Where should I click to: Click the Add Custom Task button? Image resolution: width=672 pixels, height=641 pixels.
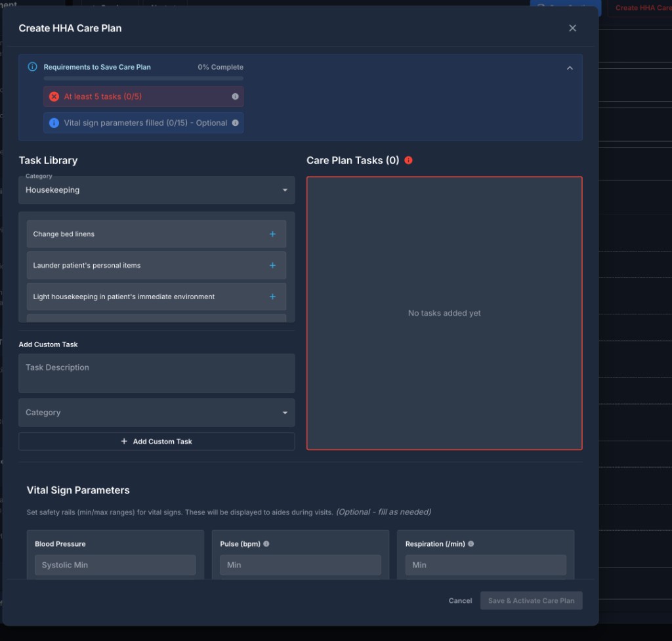click(x=156, y=442)
